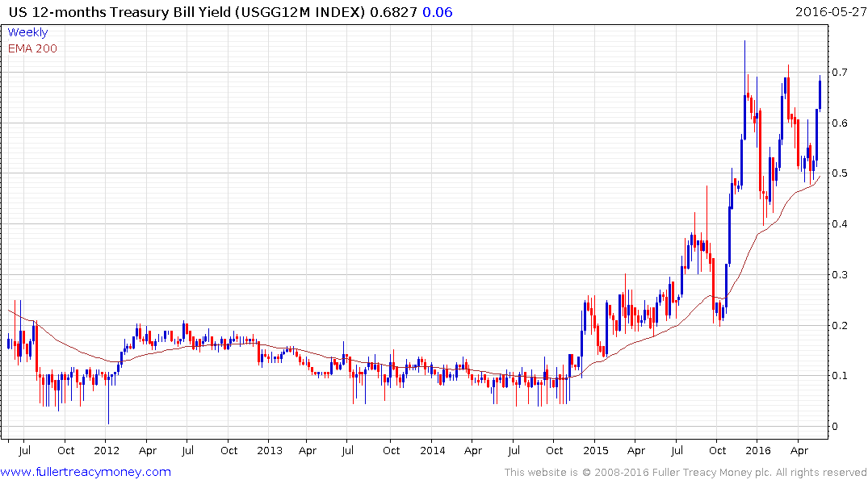Viewport: 868px width, 484px height.
Task: Click the '0.3' y-axis label
Action: [840, 275]
